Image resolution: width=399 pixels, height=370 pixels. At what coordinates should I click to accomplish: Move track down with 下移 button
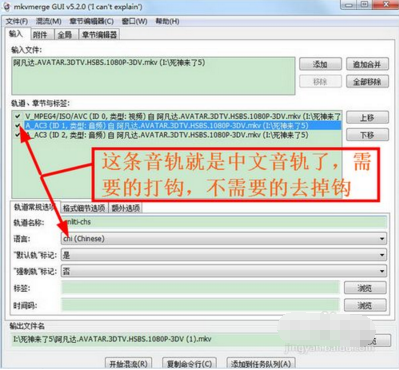pos(367,135)
